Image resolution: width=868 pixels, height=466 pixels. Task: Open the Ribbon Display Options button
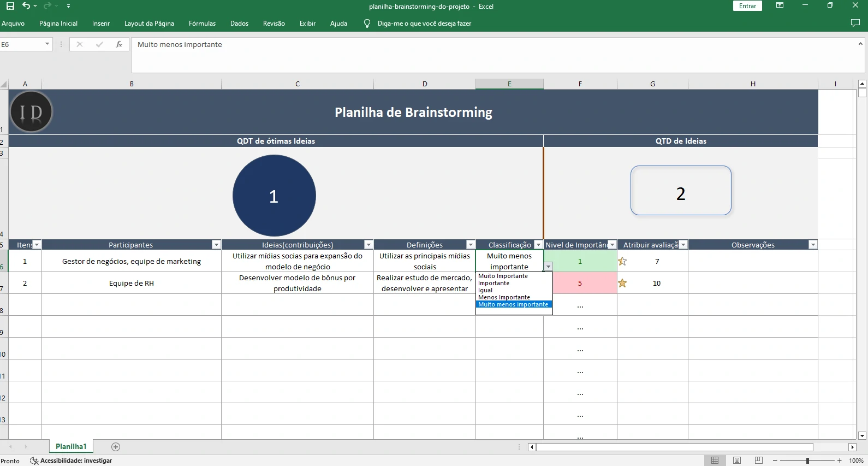[x=780, y=6]
